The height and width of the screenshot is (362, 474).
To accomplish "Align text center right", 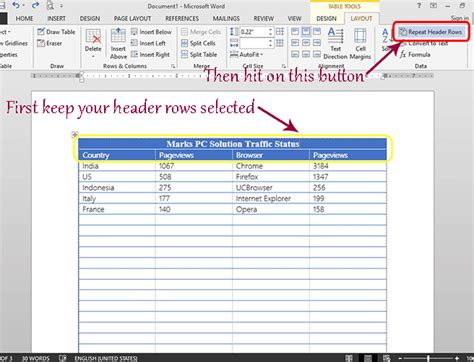I will pos(317,43).
